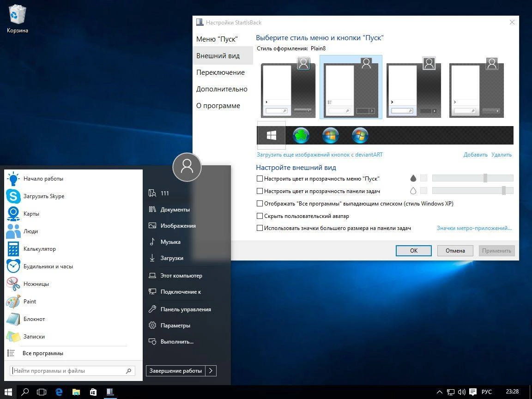Open Get Started (Начало работы) icon
This screenshot has height=399, width=532.
13,178
